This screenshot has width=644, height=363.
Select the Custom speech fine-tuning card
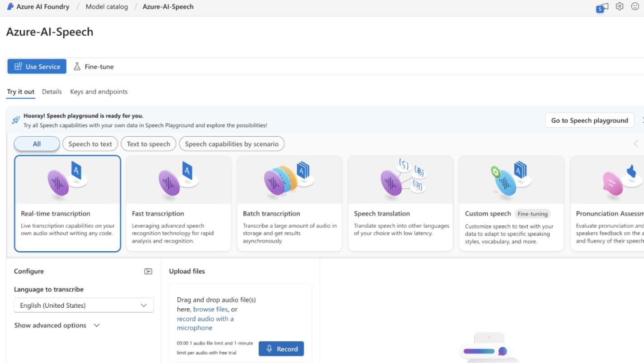click(x=511, y=203)
